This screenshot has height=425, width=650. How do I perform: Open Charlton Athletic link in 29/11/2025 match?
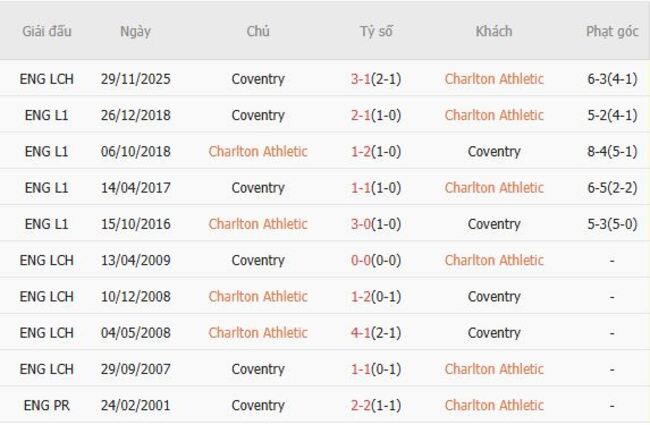(x=494, y=79)
